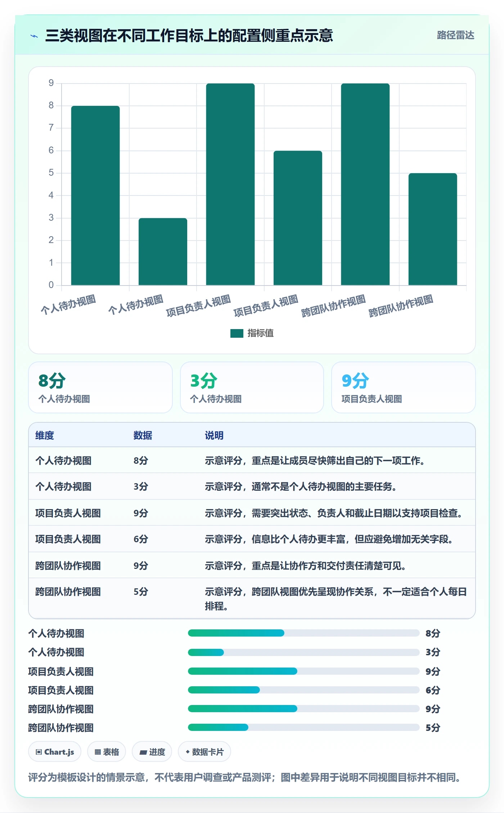Click the progress bar ending at 6分
The image size is (504, 813).
(x=303, y=690)
